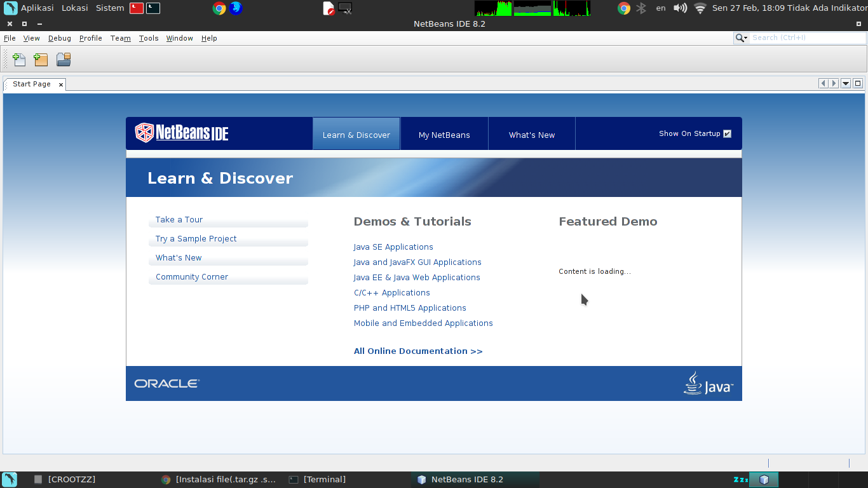The height and width of the screenshot is (488, 868).
Task: Open Java SE Applications tutorials
Action: click(393, 247)
